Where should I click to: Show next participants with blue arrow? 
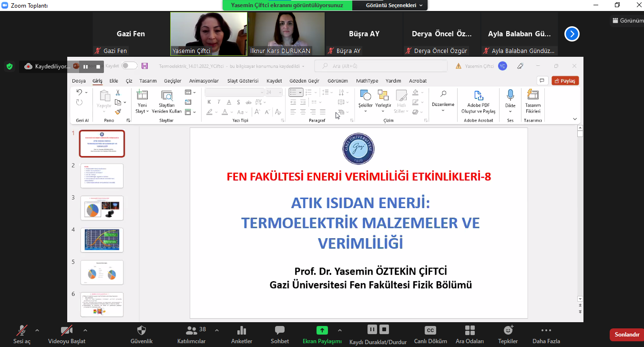coord(572,34)
